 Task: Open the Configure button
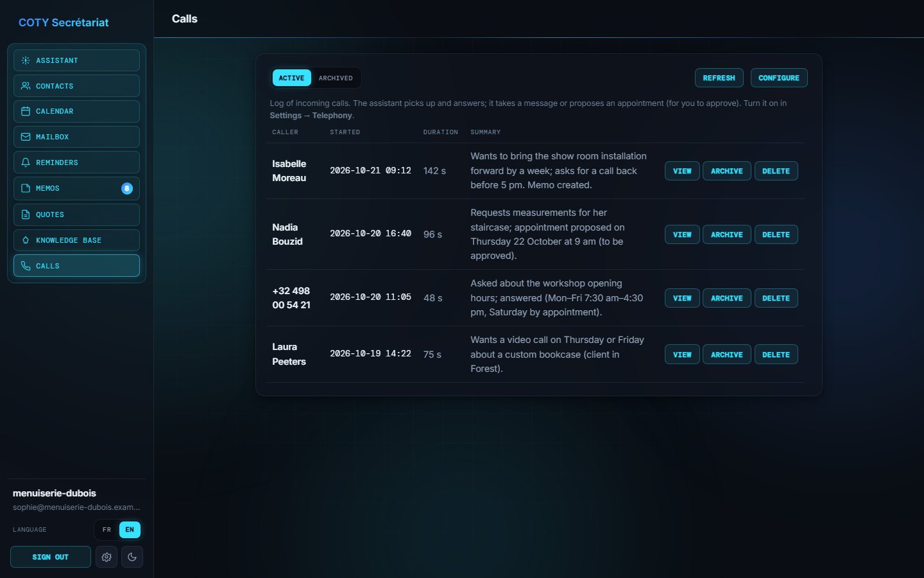pyautogui.click(x=779, y=78)
